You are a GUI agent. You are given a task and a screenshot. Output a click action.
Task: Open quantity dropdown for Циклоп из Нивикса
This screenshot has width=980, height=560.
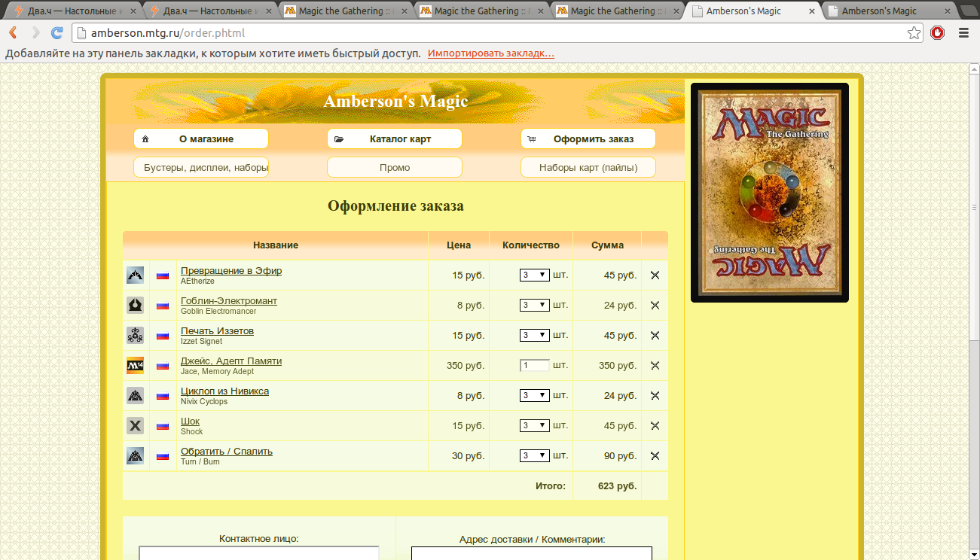(534, 396)
